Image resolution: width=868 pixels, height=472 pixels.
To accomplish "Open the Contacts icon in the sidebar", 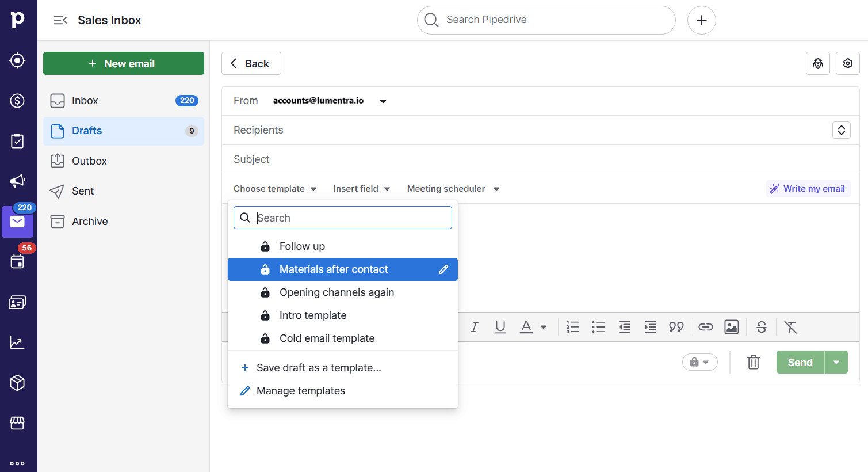I will click(x=17, y=302).
